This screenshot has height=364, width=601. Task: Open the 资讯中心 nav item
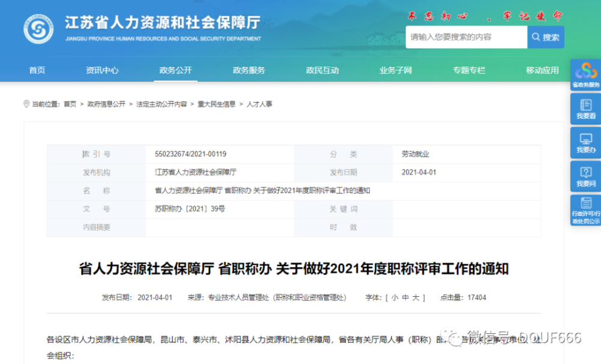point(102,70)
